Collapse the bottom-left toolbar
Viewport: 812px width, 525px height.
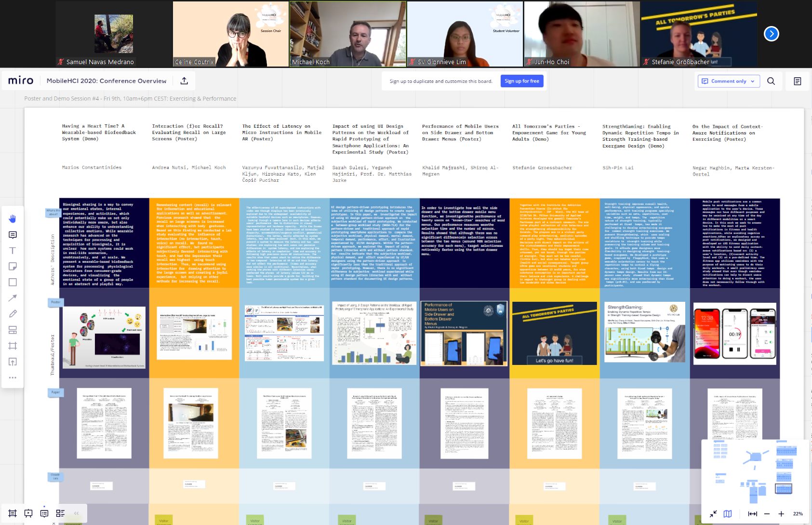pos(76,513)
